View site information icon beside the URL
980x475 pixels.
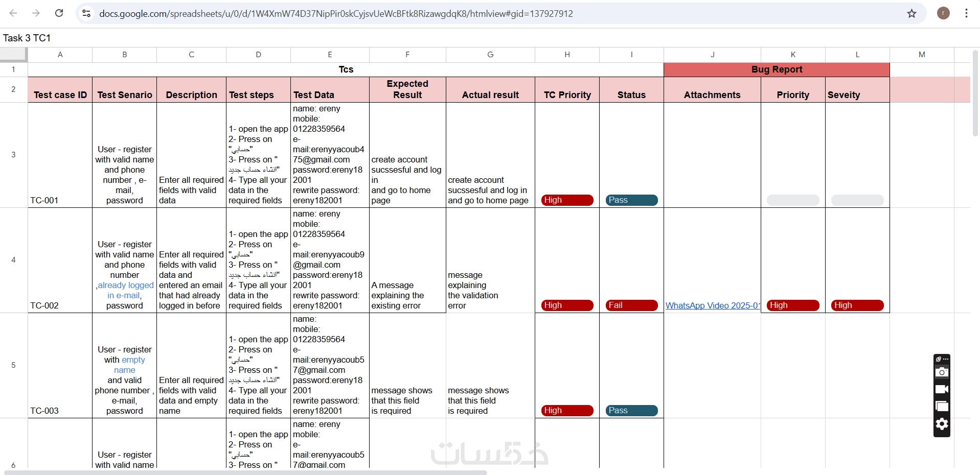coord(86,13)
